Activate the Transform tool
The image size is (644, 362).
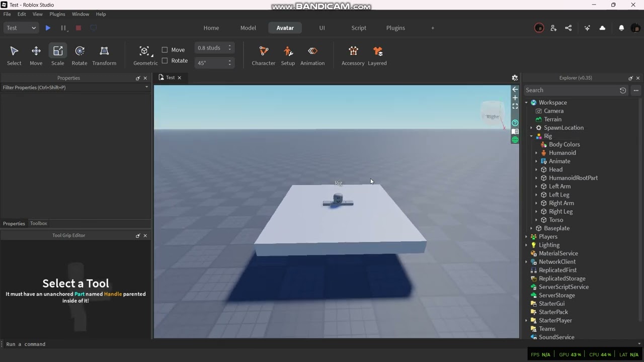104,55
